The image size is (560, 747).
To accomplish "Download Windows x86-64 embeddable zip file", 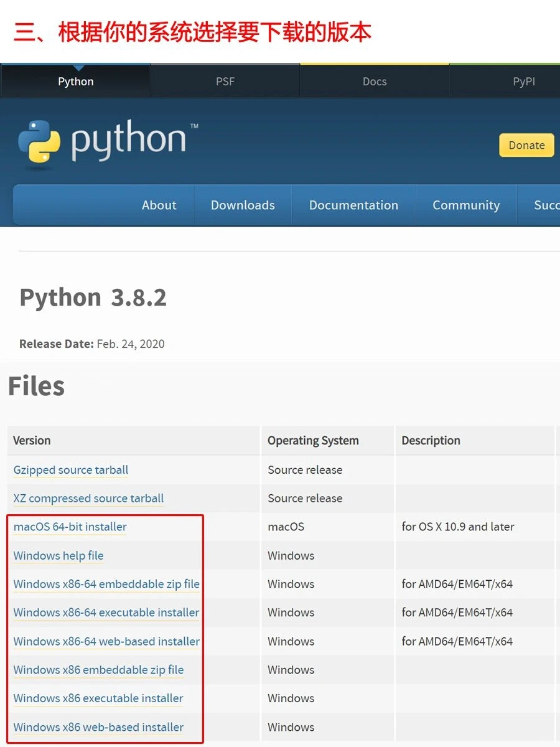I will [106, 585].
